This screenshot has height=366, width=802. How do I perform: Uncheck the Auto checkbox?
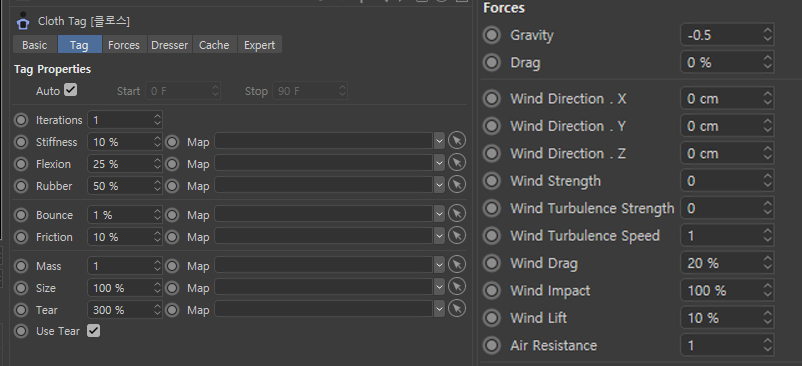tap(71, 90)
